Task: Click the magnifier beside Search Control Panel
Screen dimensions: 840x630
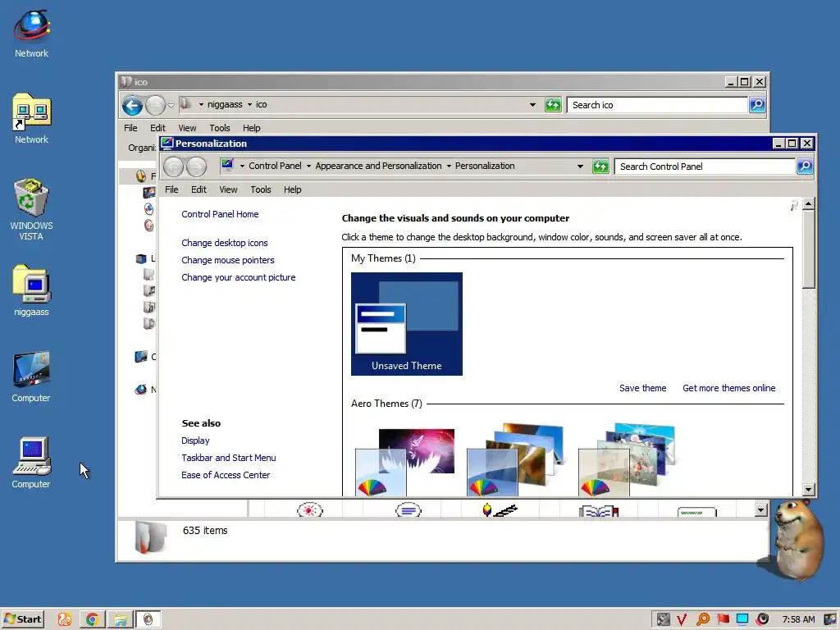Action: (805, 167)
